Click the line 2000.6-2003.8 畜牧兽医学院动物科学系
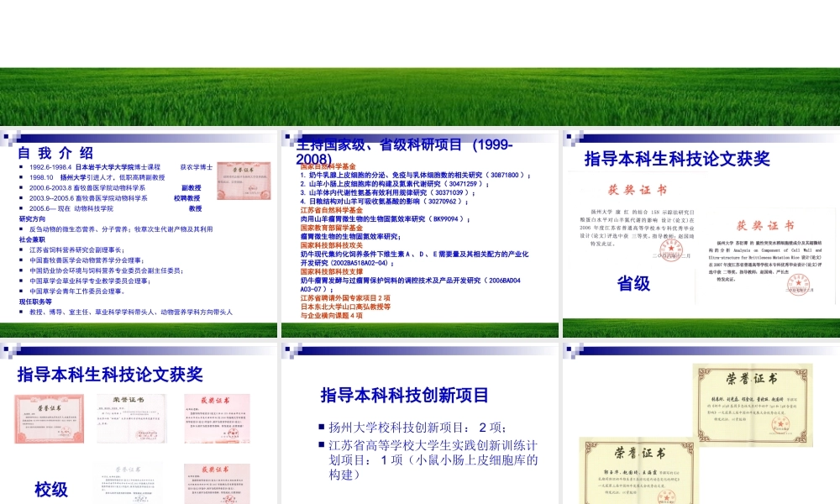Image resolution: width=840 pixels, height=504 pixels. point(115,188)
